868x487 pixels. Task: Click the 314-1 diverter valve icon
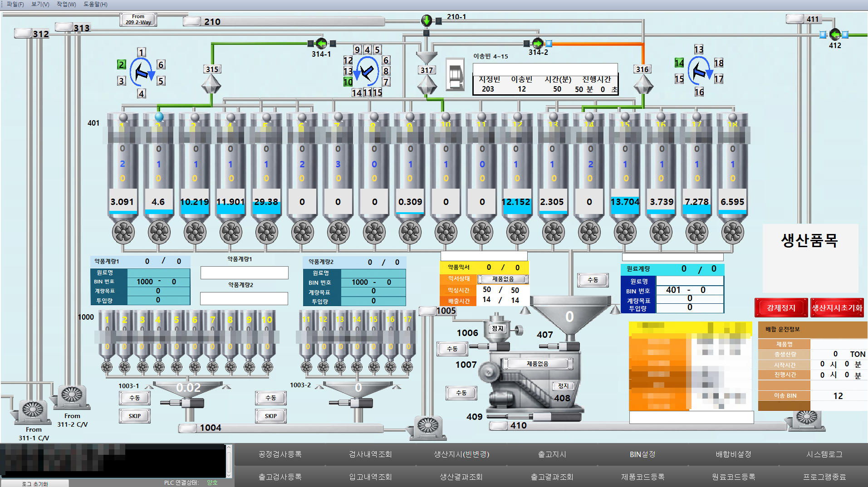pyautogui.click(x=321, y=44)
